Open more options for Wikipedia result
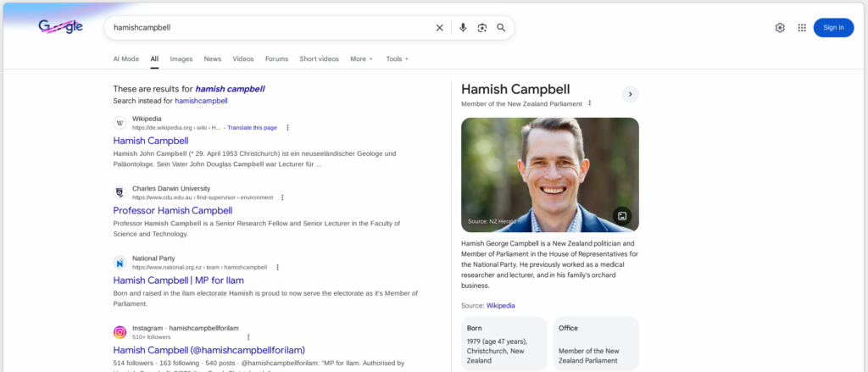This screenshot has height=372, width=868. 287,128
